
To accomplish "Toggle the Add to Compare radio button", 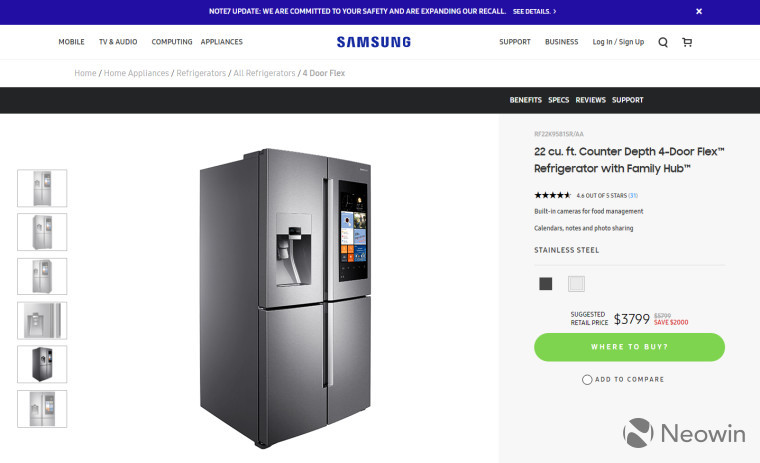I will [x=587, y=380].
